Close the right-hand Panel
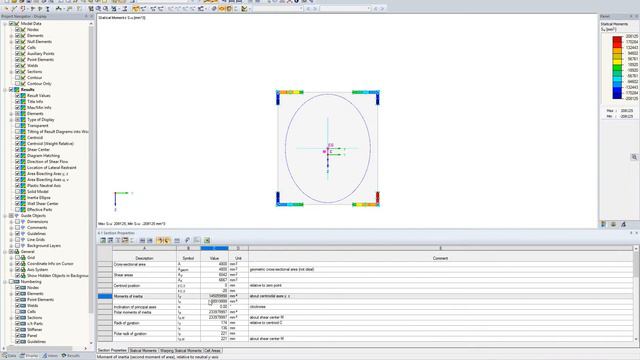Viewport: 640px width, 360px height. tap(636, 16)
